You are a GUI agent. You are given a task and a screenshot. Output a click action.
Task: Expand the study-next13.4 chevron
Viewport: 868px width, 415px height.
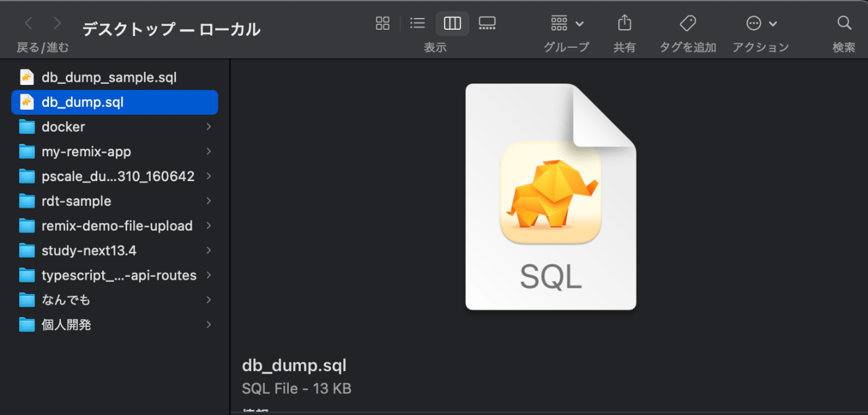pos(209,251)
